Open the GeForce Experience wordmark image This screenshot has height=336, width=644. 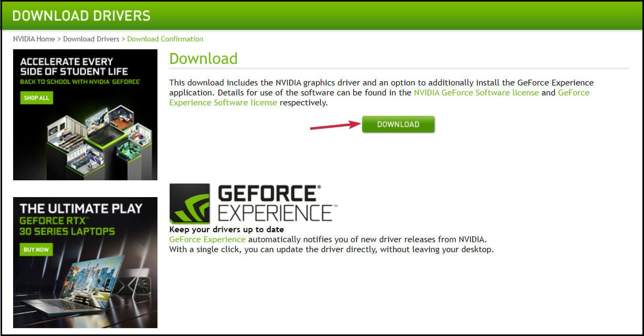[277, 203]
